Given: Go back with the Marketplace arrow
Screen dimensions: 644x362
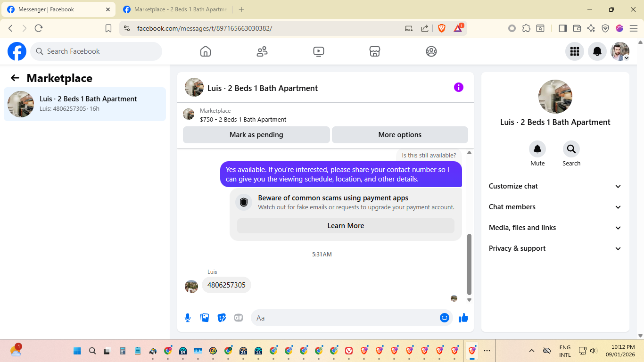Looking at the screenshot, I should click(15, 78).
